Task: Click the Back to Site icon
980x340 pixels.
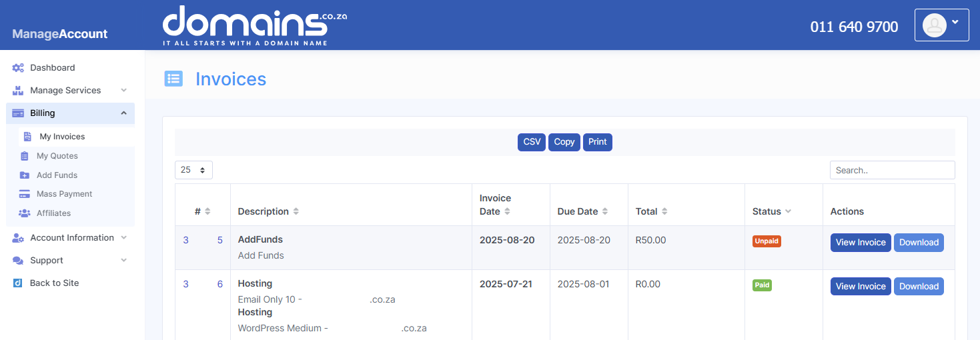Action: click(x=18, y=283)
